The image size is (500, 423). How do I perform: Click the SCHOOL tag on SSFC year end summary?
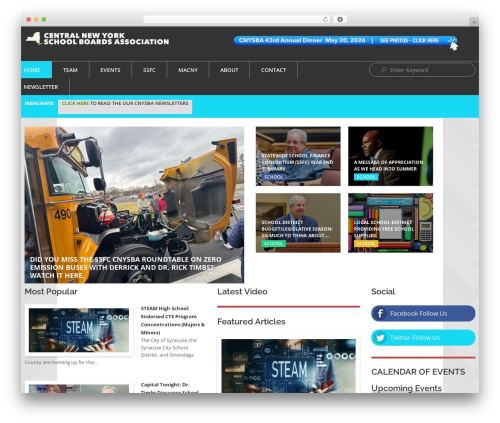pyautogui.click(x=274, y=177)
